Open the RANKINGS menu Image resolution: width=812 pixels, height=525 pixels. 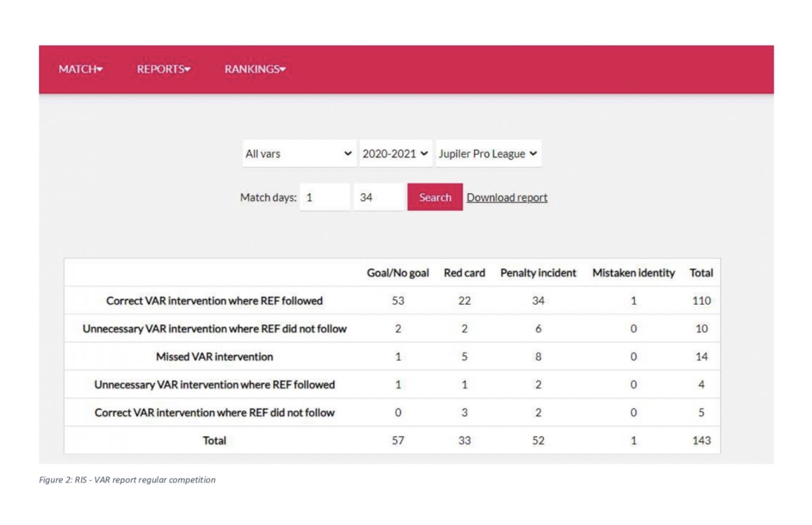(x=255, y=69)
